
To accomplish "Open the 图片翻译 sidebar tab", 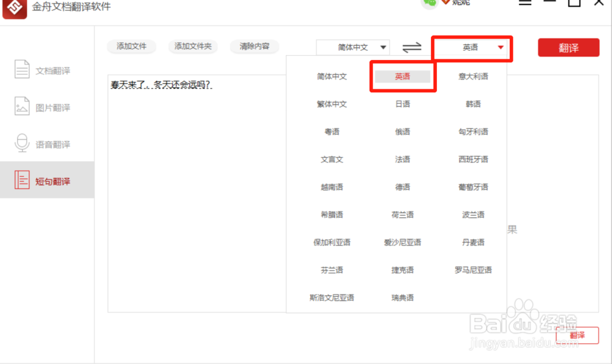I will point(47,108).
